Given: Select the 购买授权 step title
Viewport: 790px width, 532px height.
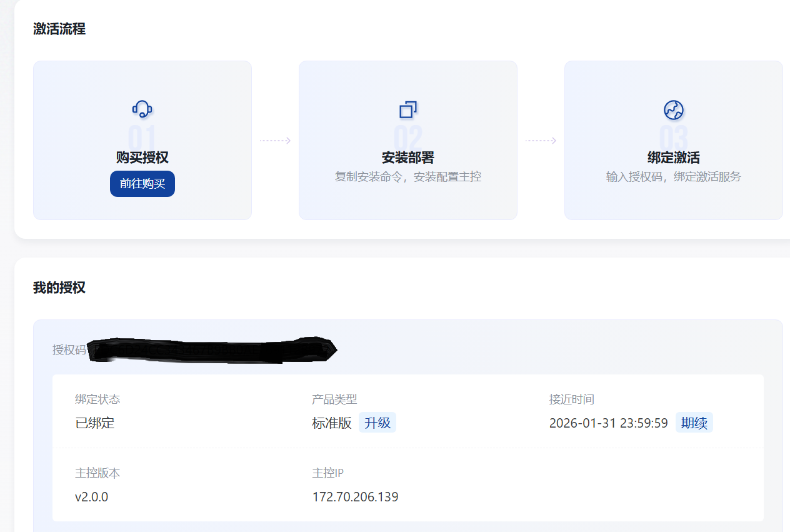Looking at the screenshot, I should [x=142, y=158].
